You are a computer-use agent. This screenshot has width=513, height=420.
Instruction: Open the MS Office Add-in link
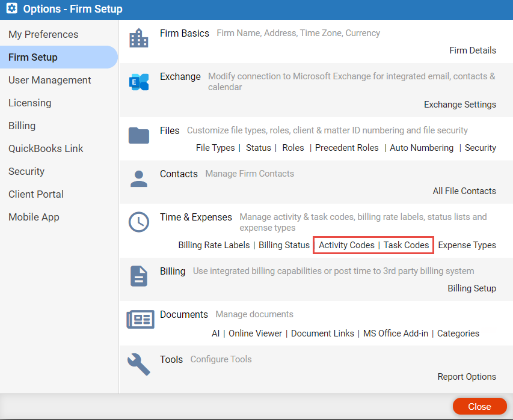[396, 333]
